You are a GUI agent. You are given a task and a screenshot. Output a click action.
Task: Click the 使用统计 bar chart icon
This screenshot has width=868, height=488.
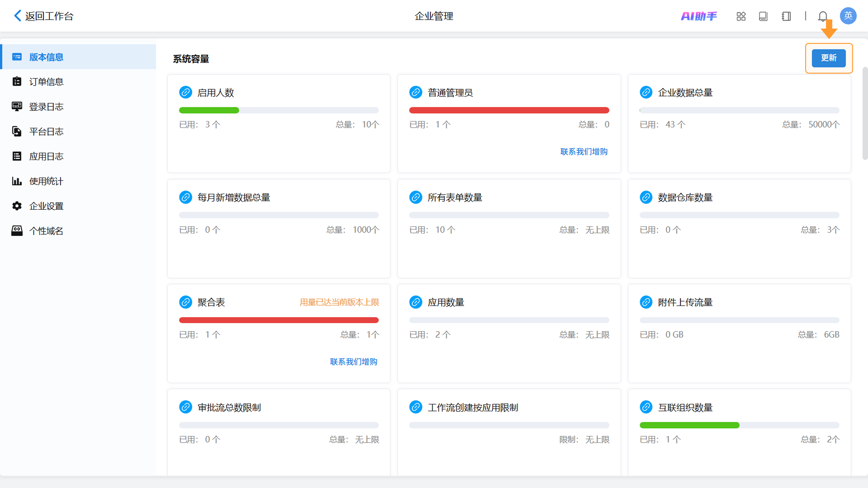point(17,181)
